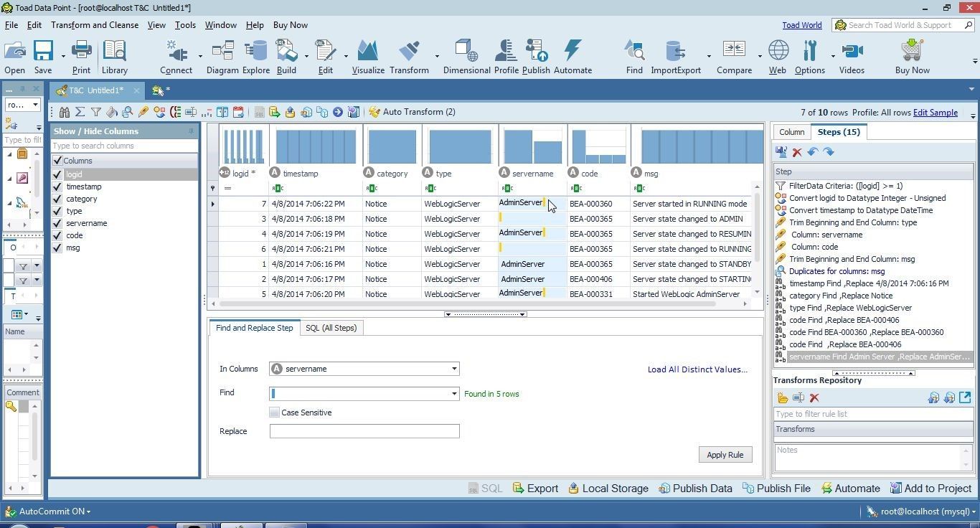The image size is (980, 528).
Task: Click undo arrow in Steps panel
Action: coord(813,152)
